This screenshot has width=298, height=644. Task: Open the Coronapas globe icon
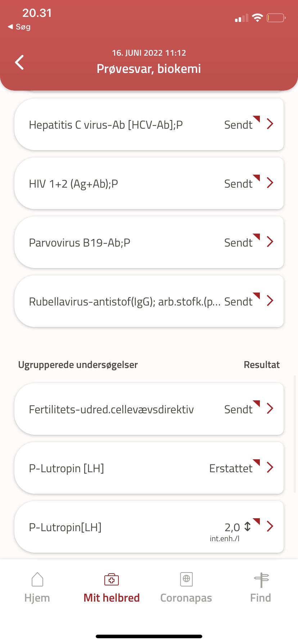pos(186,579)
